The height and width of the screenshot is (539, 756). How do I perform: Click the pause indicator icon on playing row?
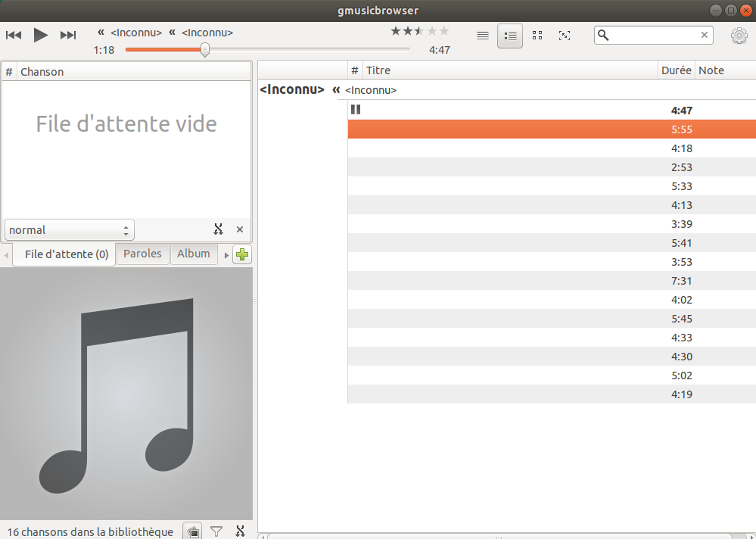[x=356, y=110]
